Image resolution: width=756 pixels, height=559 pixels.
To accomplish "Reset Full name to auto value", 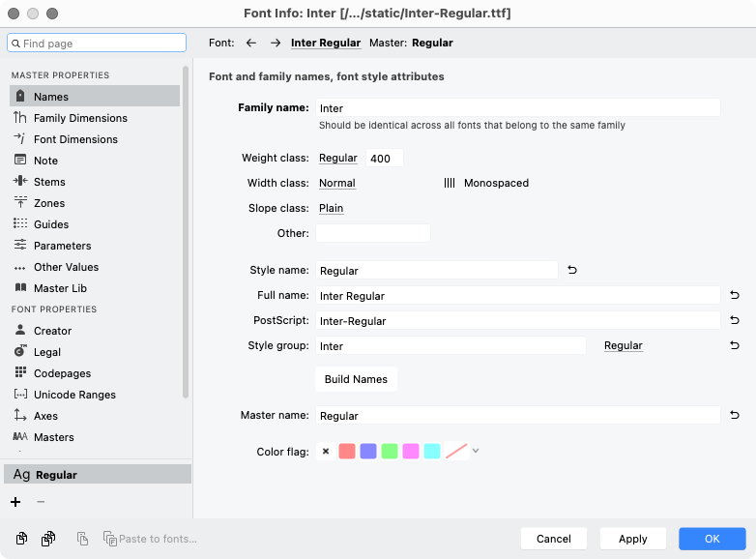I will [735, 295].
